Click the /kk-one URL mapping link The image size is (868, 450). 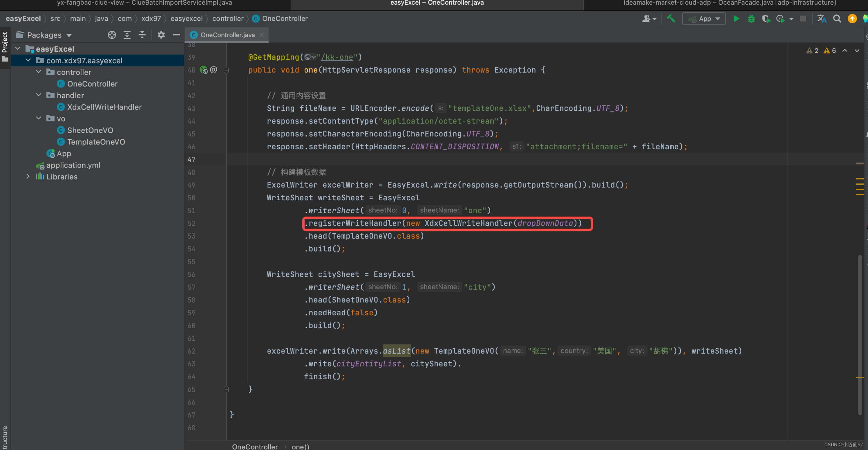(x=337, y=57)
